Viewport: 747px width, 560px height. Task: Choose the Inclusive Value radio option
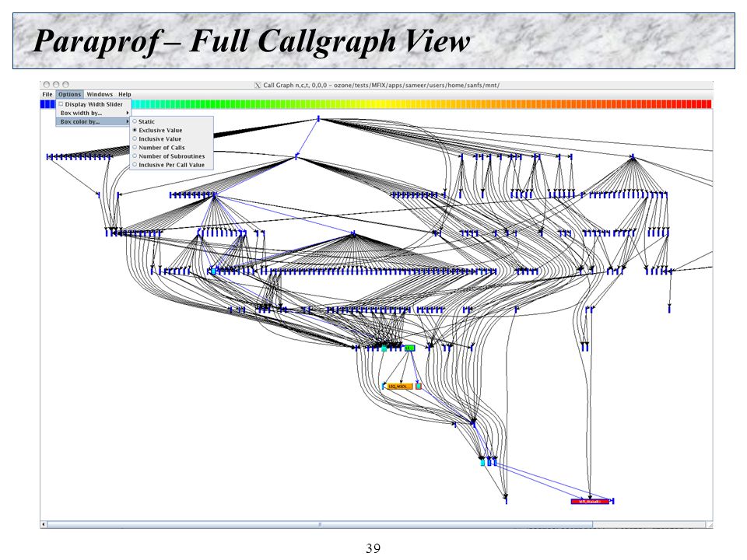tap(135, 138)
